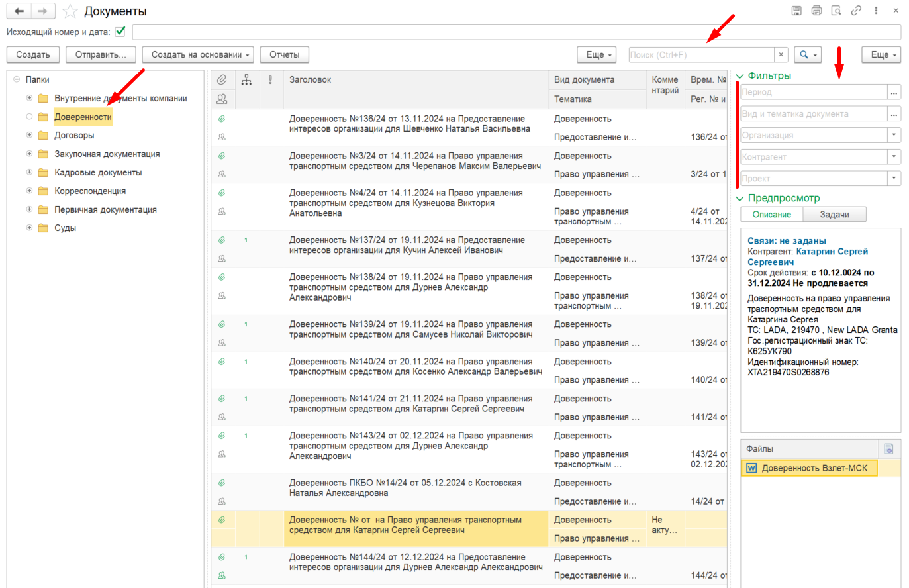Open the Проект filter dropdown
909x588 pixels.
894,178
